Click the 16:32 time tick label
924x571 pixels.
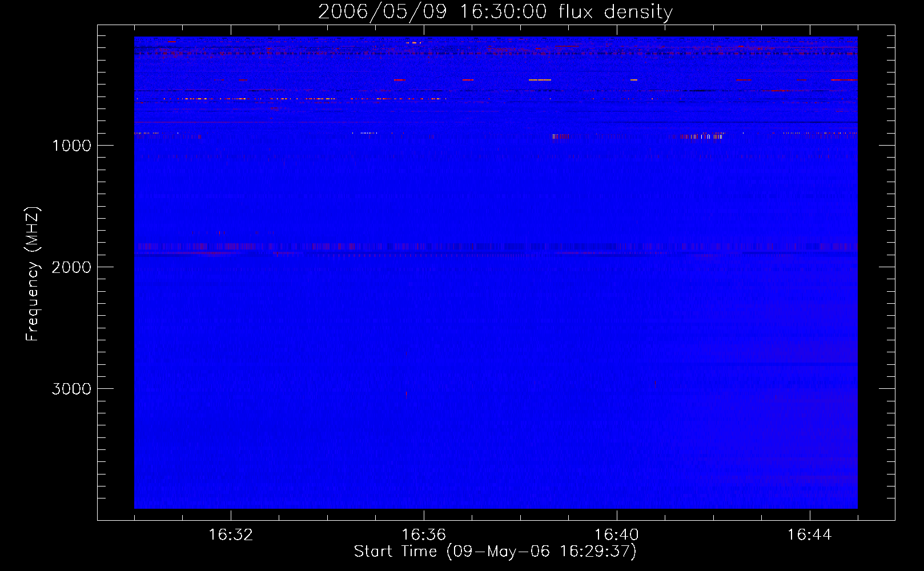(231, 535)
